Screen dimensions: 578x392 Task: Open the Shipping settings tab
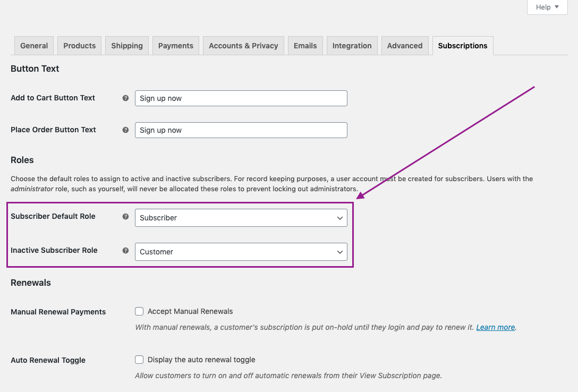point(127,46)
